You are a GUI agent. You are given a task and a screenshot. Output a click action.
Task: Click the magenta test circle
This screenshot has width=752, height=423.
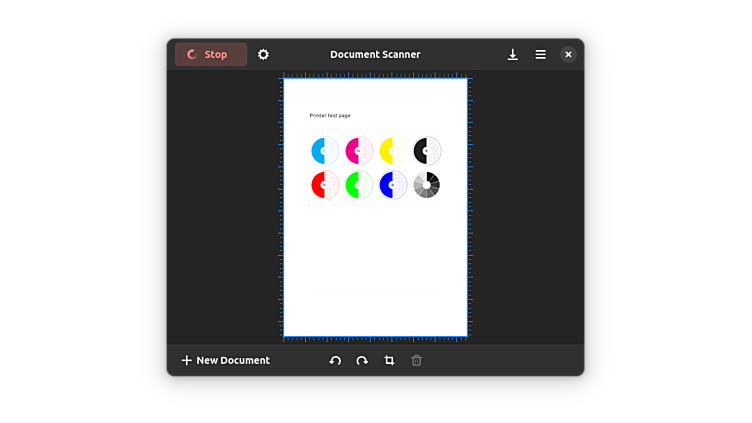pos(359,151)
